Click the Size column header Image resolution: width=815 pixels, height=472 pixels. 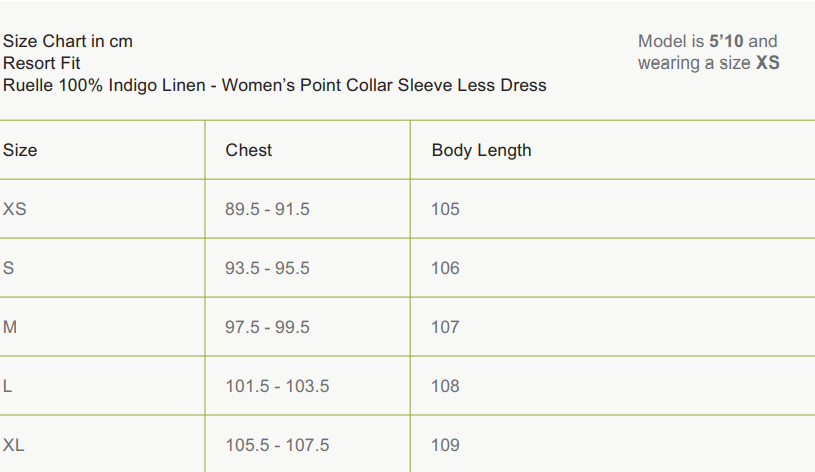point(20,150)
